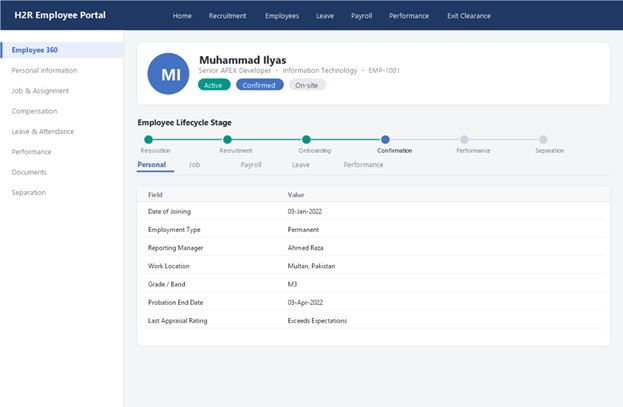Click the Probation End Date field label
The width and height of the screenshot is (623, 407).
tap(175, 302)
